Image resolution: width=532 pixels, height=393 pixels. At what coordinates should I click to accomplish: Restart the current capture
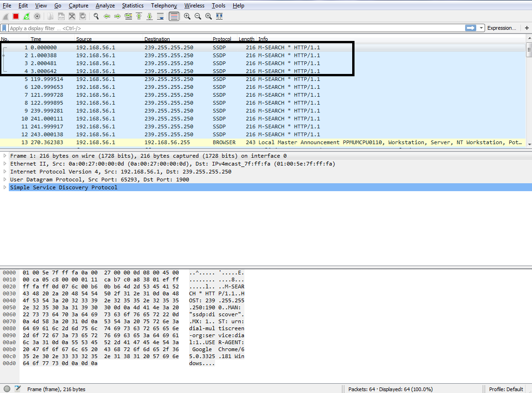pos(26,16)
